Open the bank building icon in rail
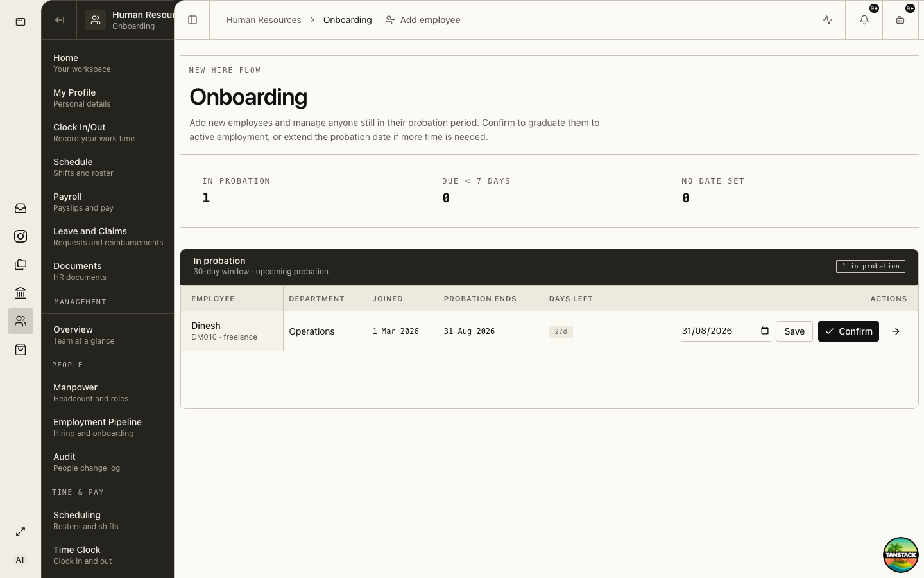Image resolution: width=924 pixels, height=578 pixels. [x=21, y=293]
